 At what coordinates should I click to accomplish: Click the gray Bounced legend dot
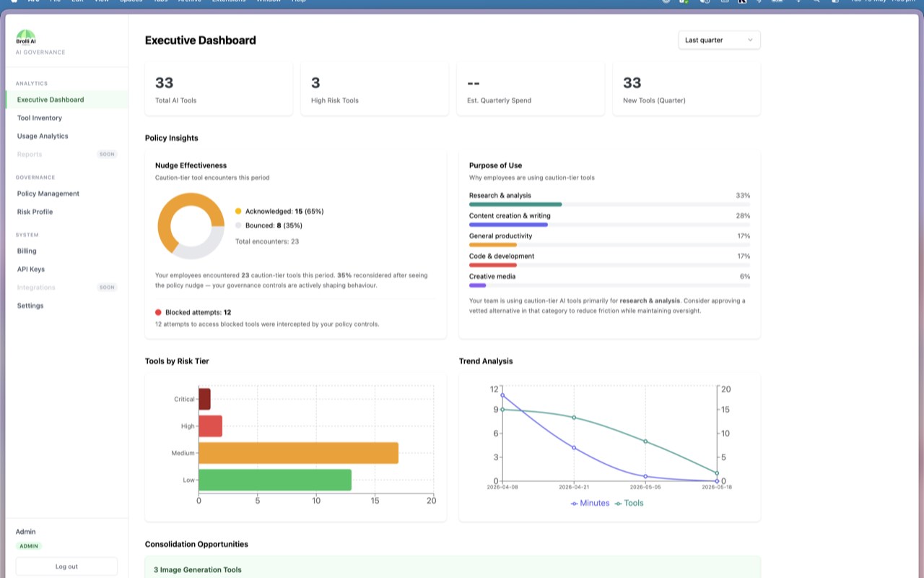click(x=238, y=226)
